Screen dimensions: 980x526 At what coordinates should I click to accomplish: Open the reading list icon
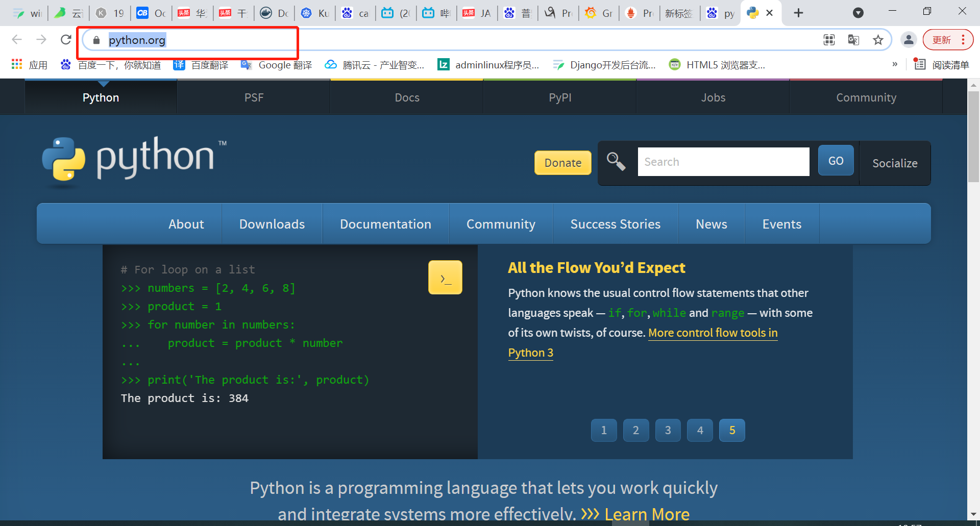click(919, 65)
